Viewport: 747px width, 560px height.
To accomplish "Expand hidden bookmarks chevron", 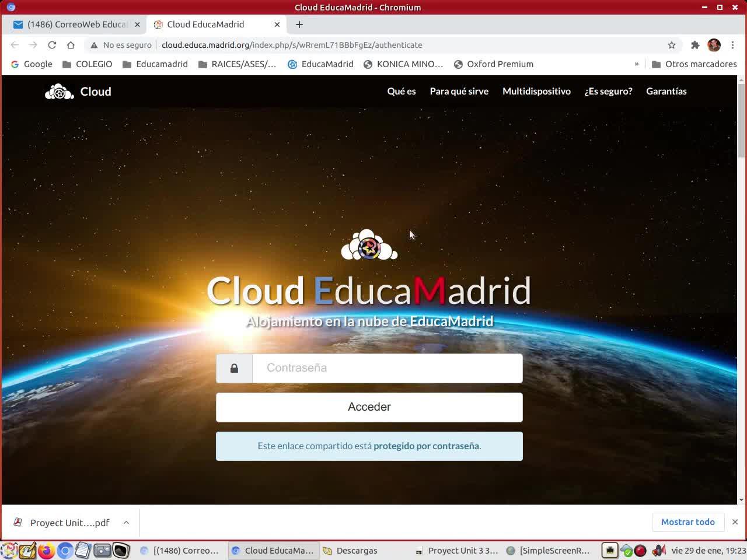I will point(636,64).
